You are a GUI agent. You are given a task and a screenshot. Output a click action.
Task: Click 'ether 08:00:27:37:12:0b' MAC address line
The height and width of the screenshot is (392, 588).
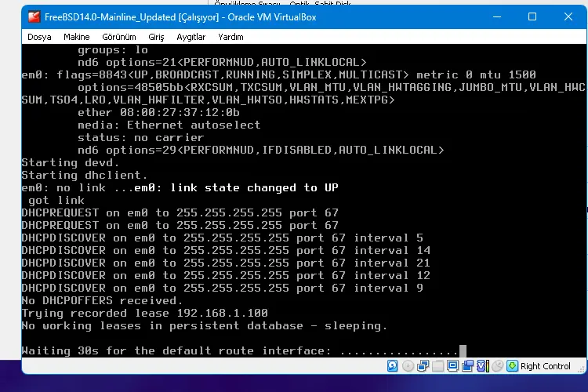point(158,113)
